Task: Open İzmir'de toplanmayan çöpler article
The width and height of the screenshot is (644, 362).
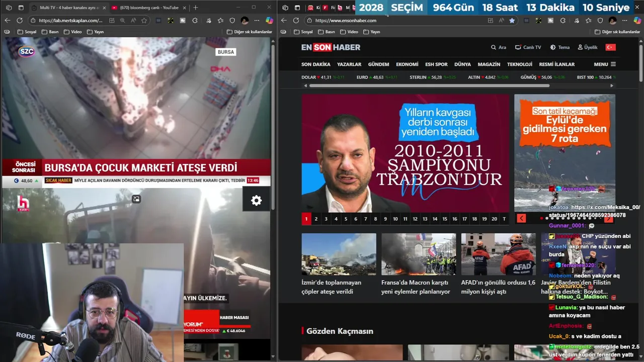Action: click(x=339, y=264)
